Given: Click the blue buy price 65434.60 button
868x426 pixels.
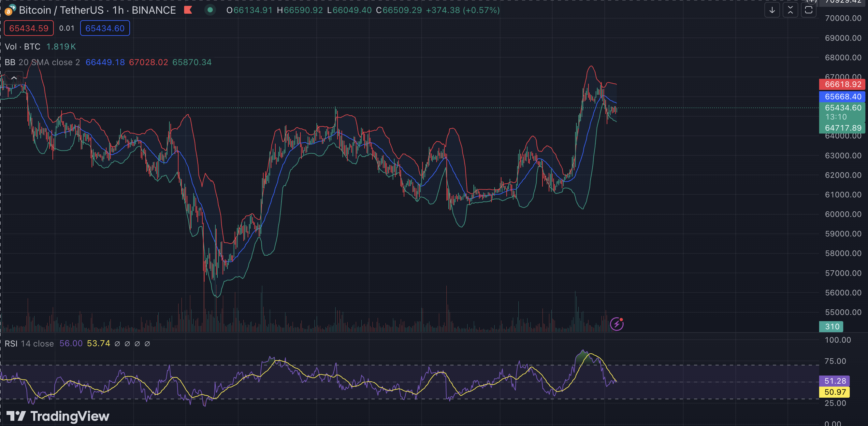Looking at the screenshot, I should click(105, 28).
